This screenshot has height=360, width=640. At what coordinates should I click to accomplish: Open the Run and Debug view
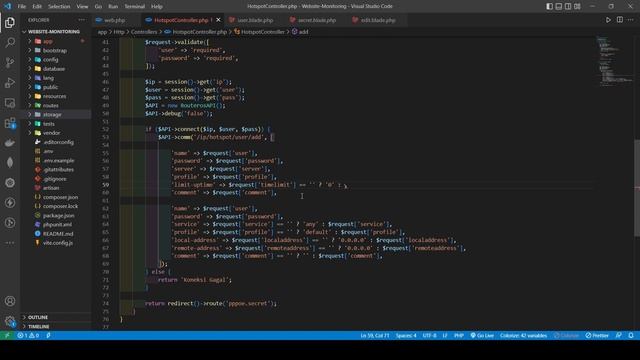click(10, 82)
